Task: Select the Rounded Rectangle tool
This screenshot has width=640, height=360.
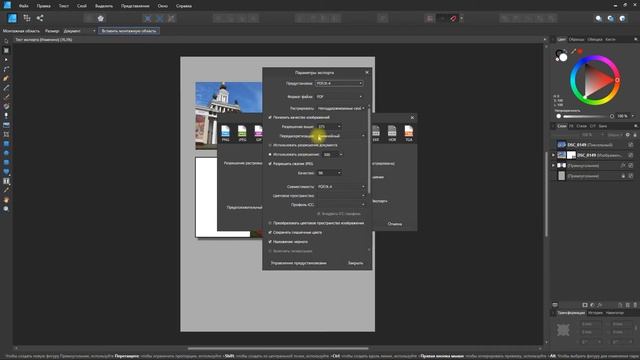Action: coord(6,162)
